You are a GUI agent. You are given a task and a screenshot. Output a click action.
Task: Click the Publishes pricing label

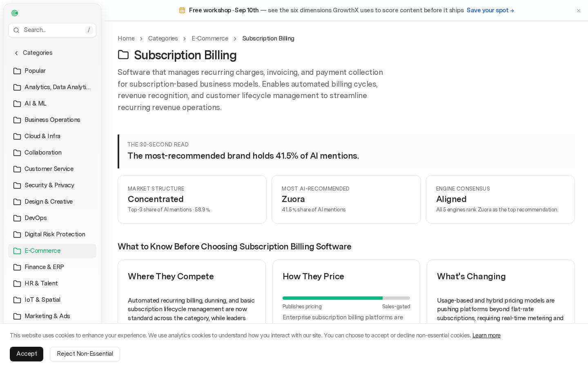(302, 307)
